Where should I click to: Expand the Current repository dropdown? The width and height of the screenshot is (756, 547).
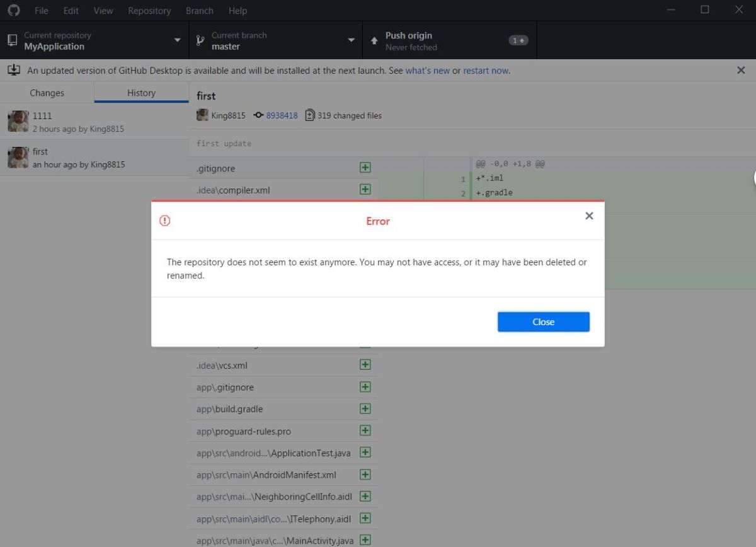[94, 40]
